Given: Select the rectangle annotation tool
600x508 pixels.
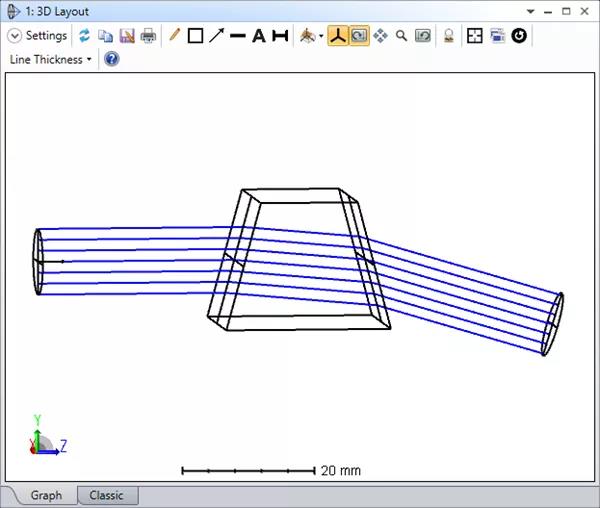Looking at the screenshot, I should tap(195, 35).
